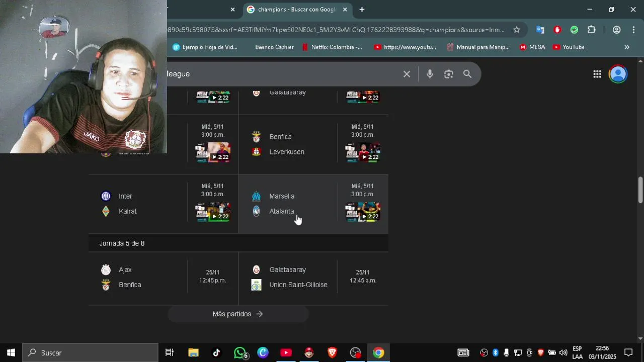Open the 'Manual para Manip...' bookmark

[x=478, y=47]
